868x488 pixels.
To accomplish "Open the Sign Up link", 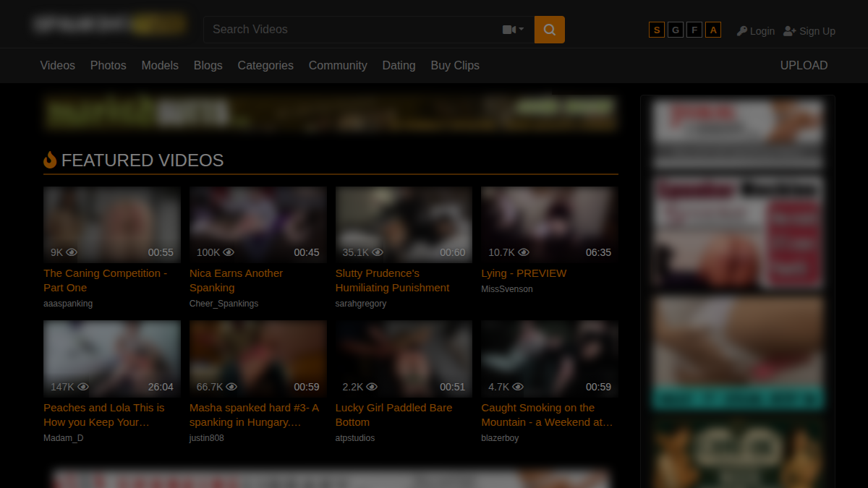I will coord(817,31).
